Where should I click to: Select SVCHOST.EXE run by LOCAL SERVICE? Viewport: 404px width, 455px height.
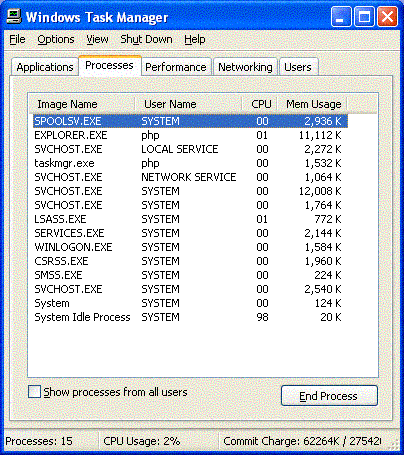pyautogui.click(x=190, y=149)
